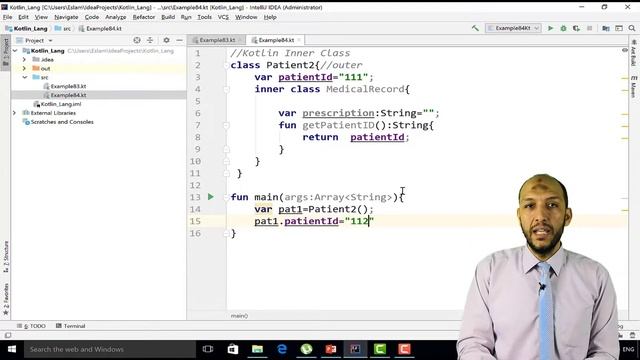The image size is (640, 360).
Task: Open the Maven side panel
Action: [x=633, y=87]
